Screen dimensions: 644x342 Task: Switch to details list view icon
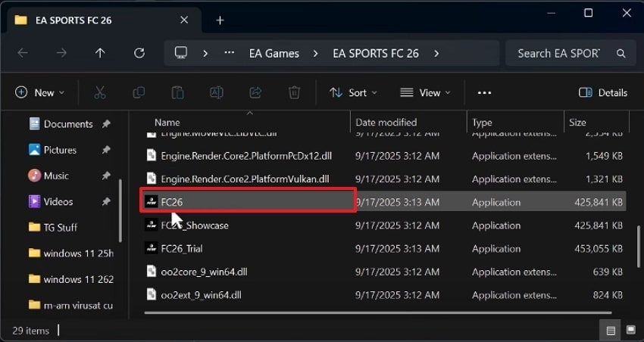(611, 330)
